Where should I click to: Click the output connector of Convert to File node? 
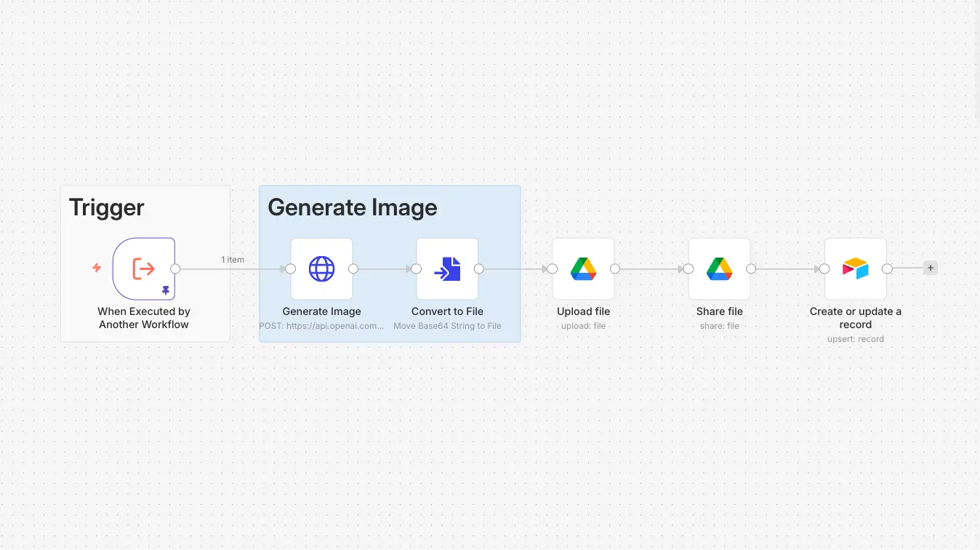tap(479, 268)
